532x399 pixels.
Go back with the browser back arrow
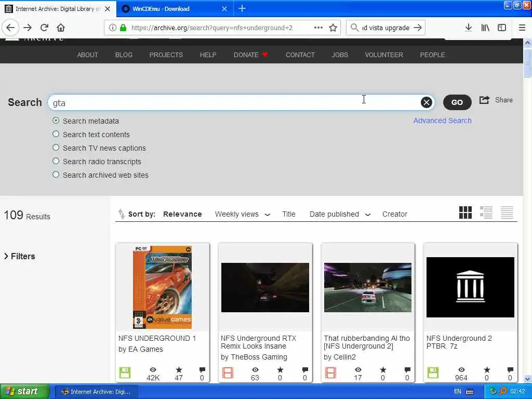point(10,28)
